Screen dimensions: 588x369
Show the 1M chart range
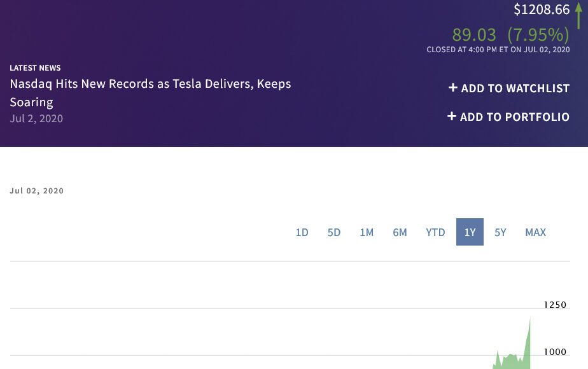point(367,232)
